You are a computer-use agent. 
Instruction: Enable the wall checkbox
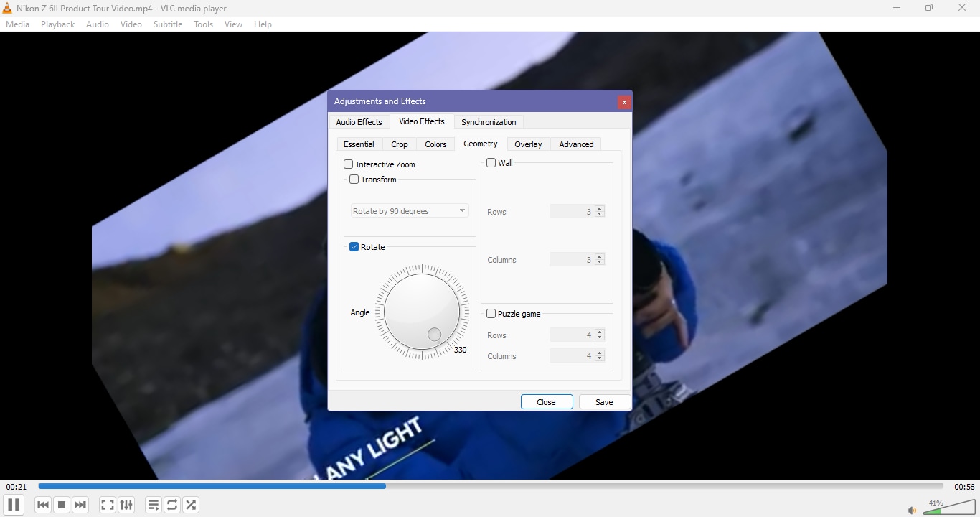click(491, 163)
